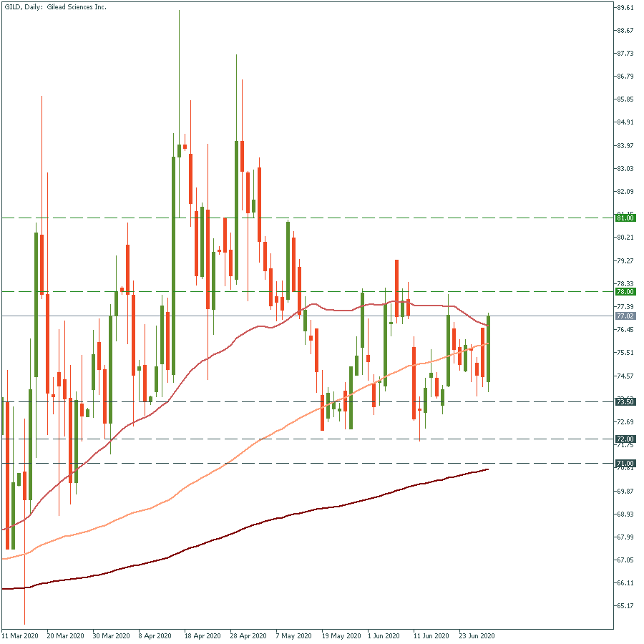Select the dark red lowest moving average line

(x=286, y=517)
